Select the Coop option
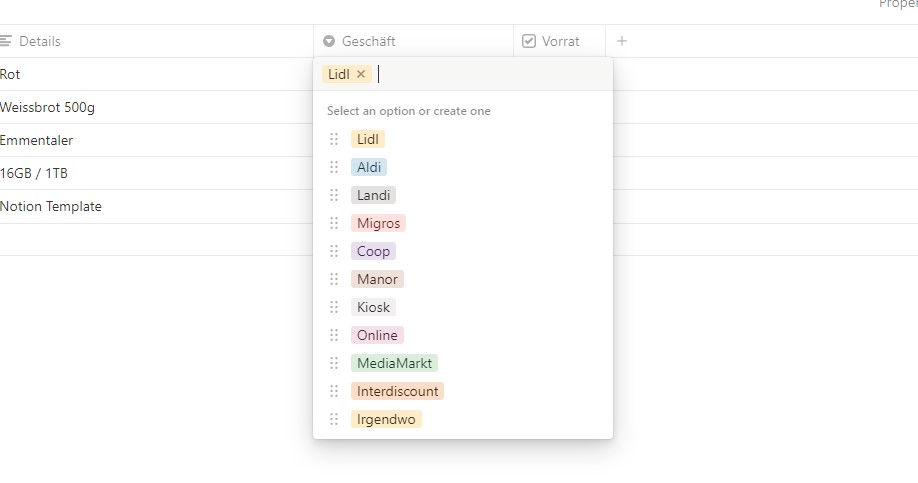The width and height of the screenshot is (918, 483). coord(373,251)
